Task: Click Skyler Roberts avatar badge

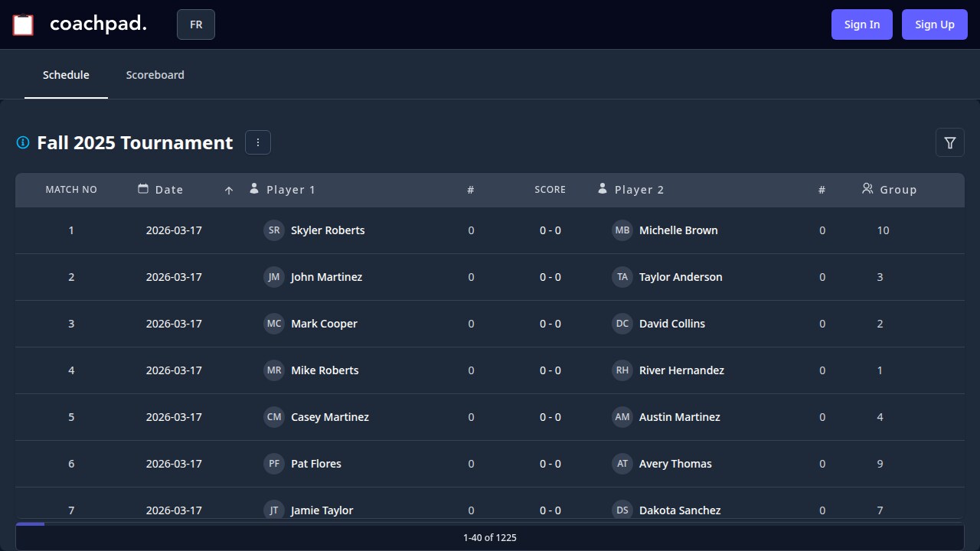Action: coord(274,230)
